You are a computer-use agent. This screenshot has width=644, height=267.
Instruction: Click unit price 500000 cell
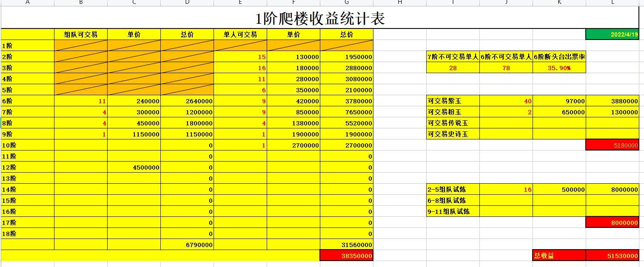coord(559,189)
